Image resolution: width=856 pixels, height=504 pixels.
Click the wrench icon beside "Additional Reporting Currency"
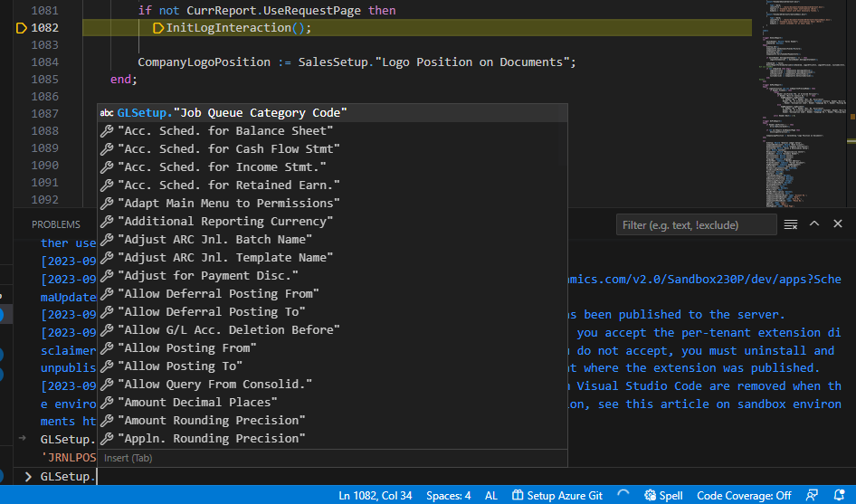(107, 221)
